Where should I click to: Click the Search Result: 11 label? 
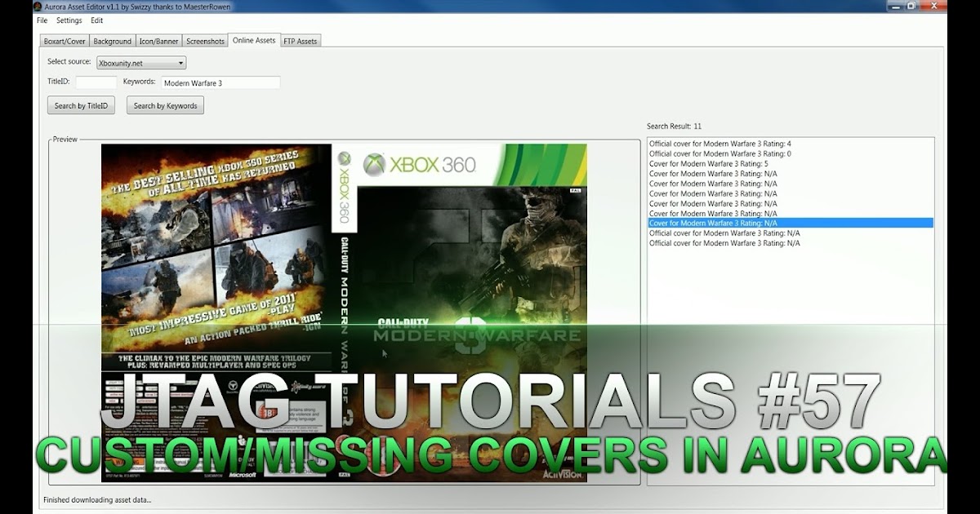click(x=674, y=126)
